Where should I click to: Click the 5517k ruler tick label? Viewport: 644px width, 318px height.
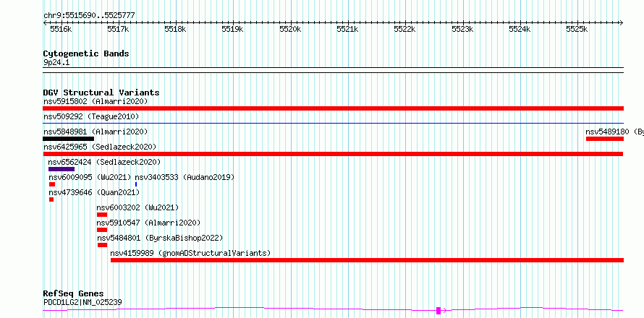pyautogui.click(x=118, y=29)
